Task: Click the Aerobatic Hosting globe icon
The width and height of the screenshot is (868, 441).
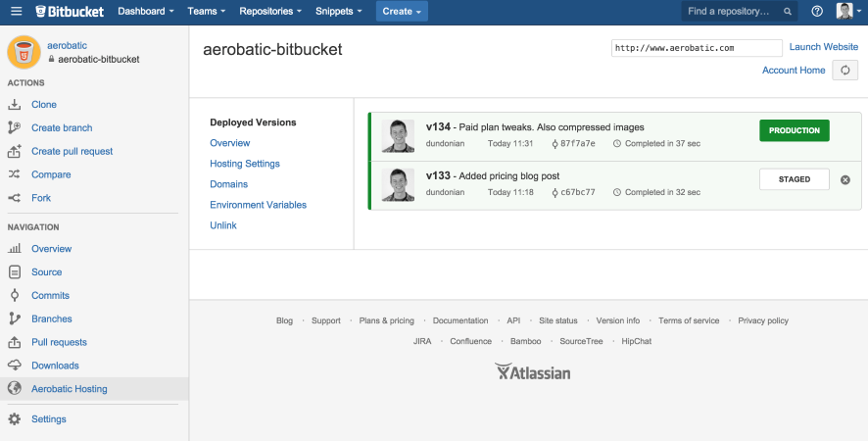Action: (15, 388)
